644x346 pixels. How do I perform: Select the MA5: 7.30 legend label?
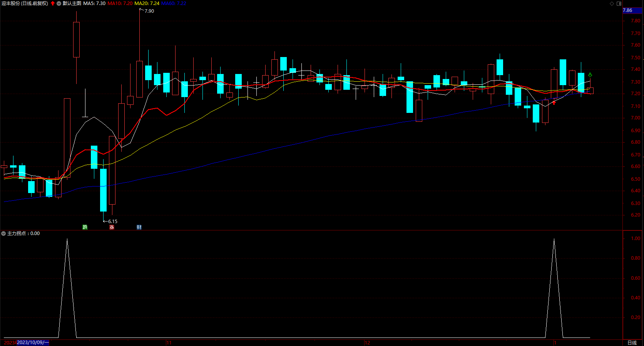[x=94, y=3]
